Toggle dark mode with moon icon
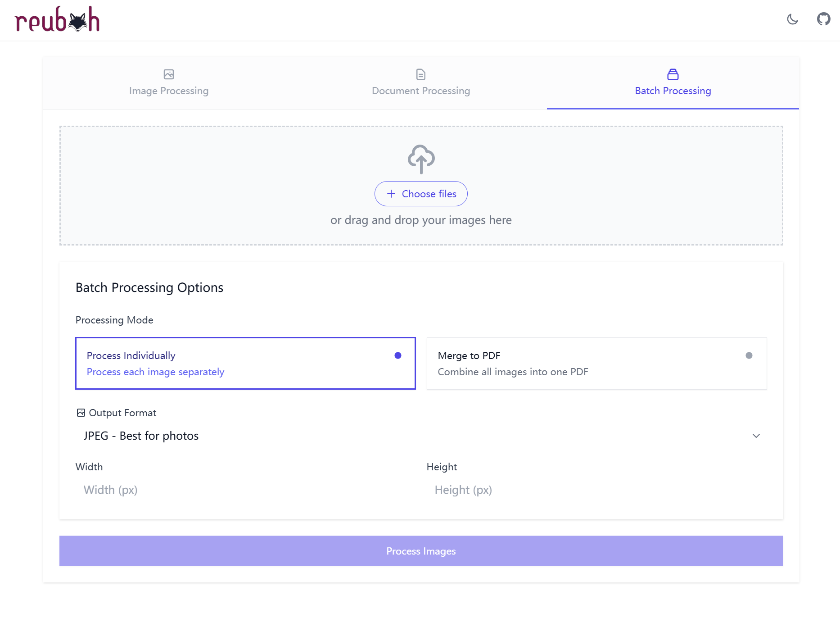840x637 pixels. tap(792, 19)
